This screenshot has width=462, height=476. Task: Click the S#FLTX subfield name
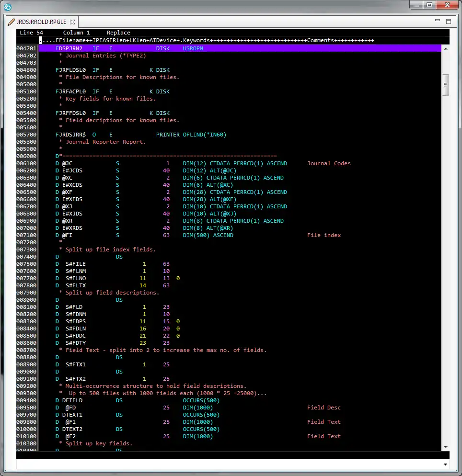[76, 285]
